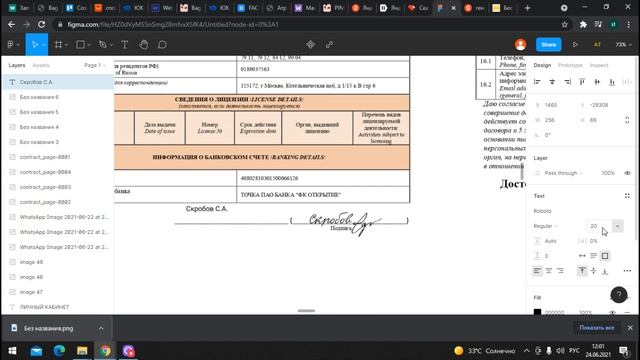Open text type details (more options)
Viewport: 640px width, 360px height.
pyautogui.click(x=627, y=271)
